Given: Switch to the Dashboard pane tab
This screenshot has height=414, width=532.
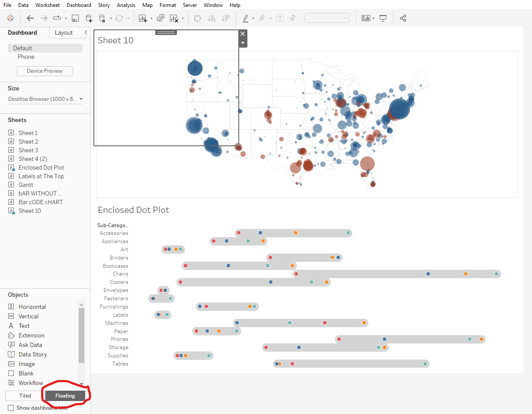Looking at the screenshot, I should 22,32.
